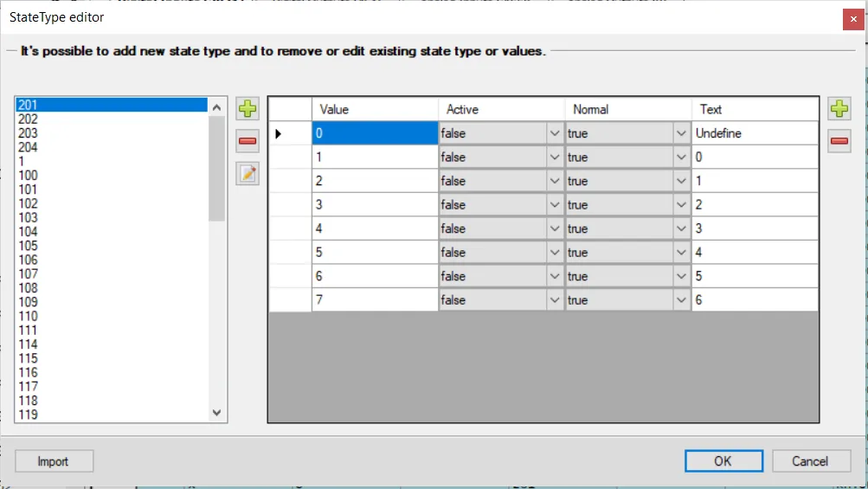Open Active dropdown for value 3 row
Image resolution: width=868 pixels, height=489 pixels.
pos(554,205)
